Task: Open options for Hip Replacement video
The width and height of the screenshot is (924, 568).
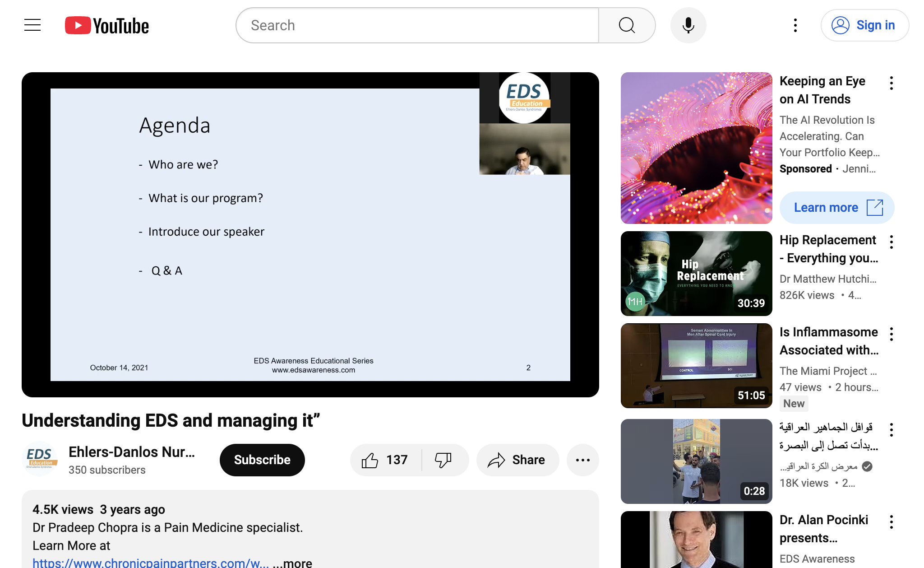Action: click(x=891, y=242)
